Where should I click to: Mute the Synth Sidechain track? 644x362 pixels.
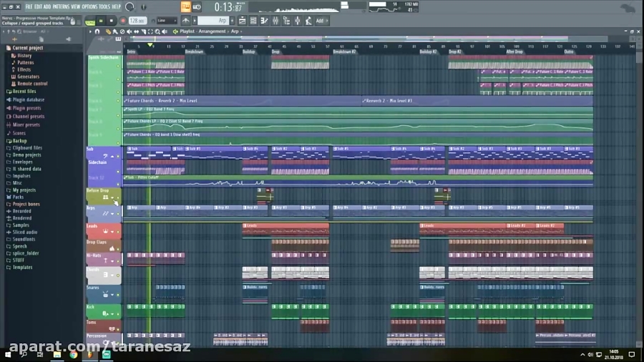[118, 66]
